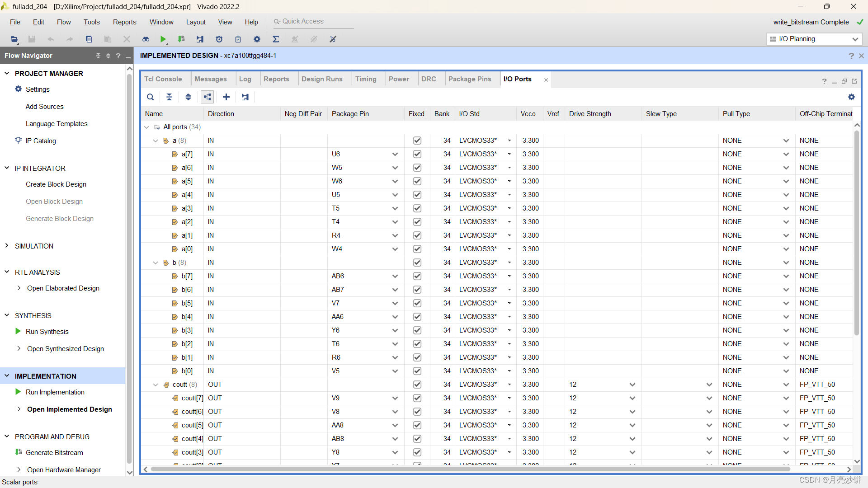The height and width of the screenshot is (488, 868).
Task: Click the clipboard report toolbar icon
Action: click(238, 39)
